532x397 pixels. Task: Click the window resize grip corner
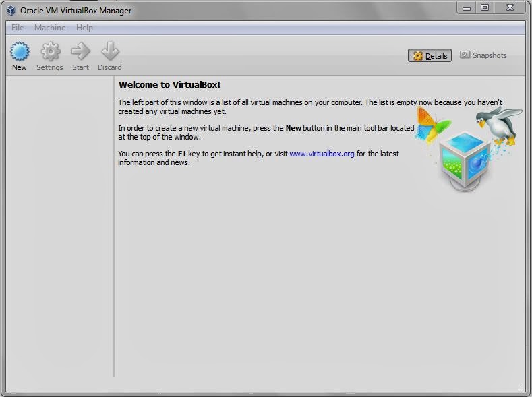521,388
